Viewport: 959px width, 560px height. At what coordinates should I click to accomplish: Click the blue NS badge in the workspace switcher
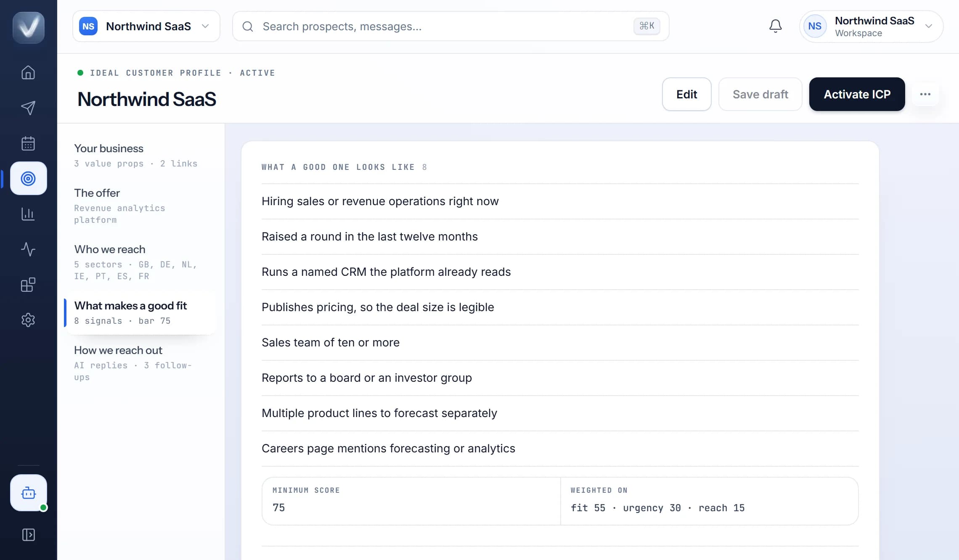coord(88,26)
